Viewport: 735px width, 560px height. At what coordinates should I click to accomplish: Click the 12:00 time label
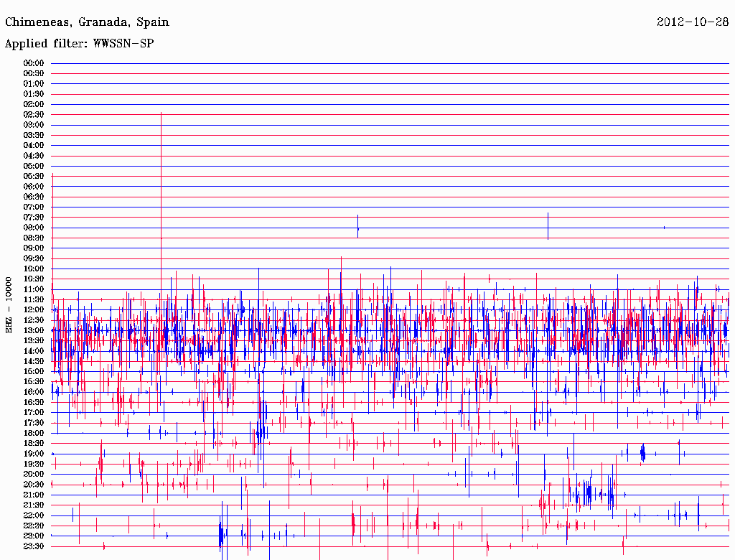click(34, 309)
